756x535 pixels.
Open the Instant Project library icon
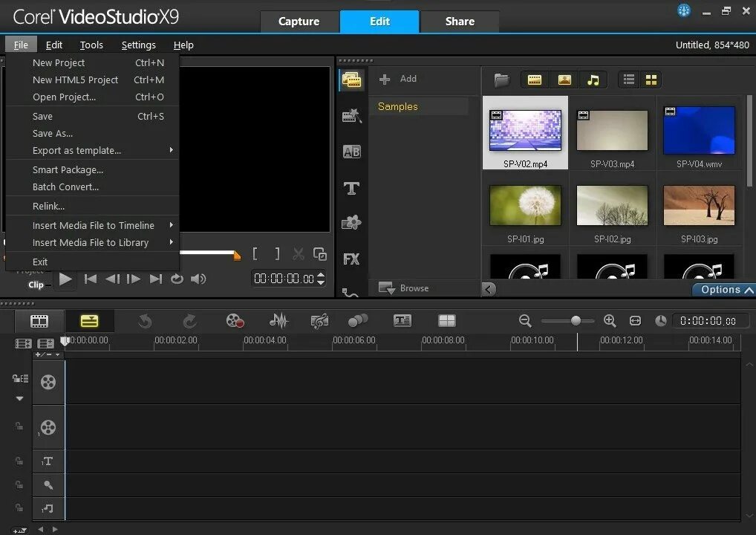351,116
